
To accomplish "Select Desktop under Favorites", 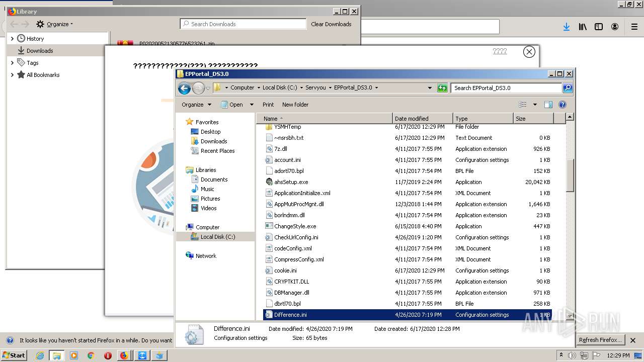I will (x=210, y=132).
